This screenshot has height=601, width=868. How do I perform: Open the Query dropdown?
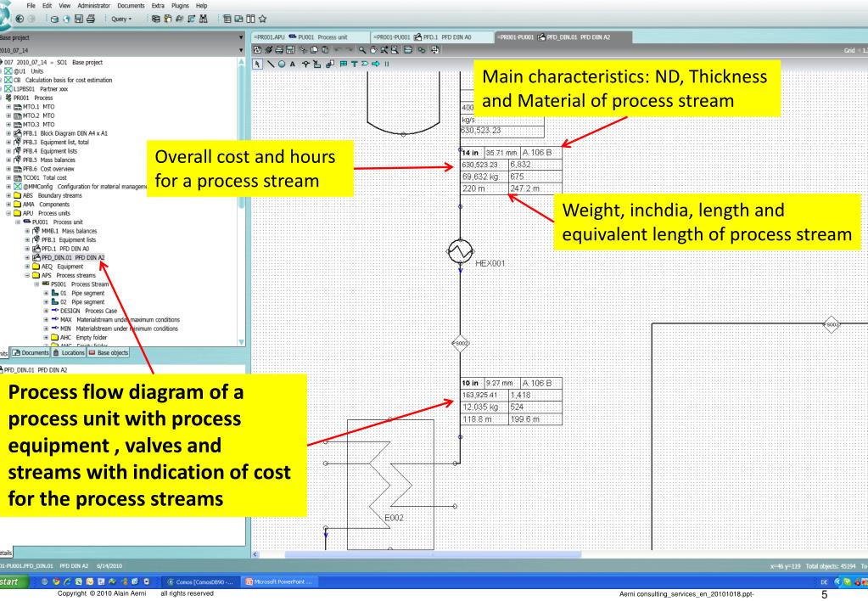click(121, 19)
